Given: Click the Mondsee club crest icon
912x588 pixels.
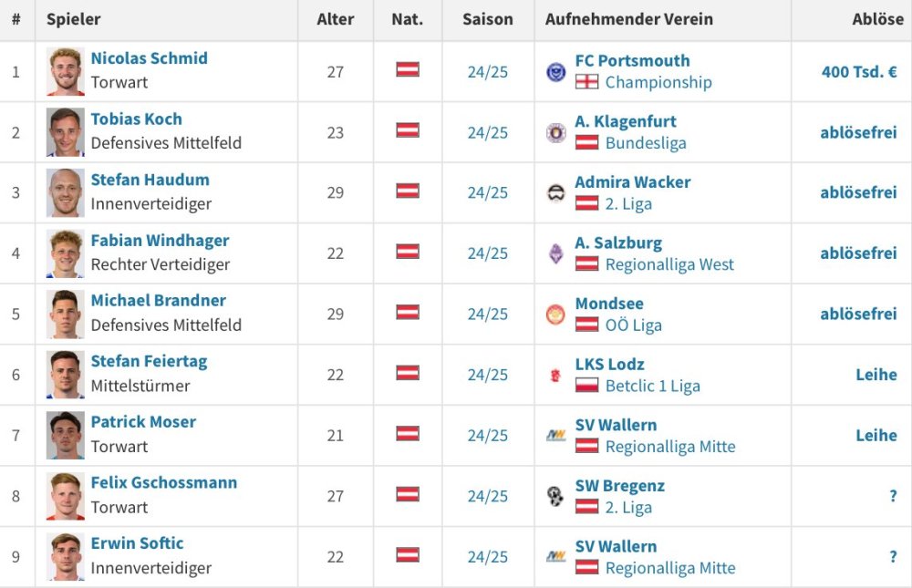Looking at the screenshot, I should [x=555, y=315].
